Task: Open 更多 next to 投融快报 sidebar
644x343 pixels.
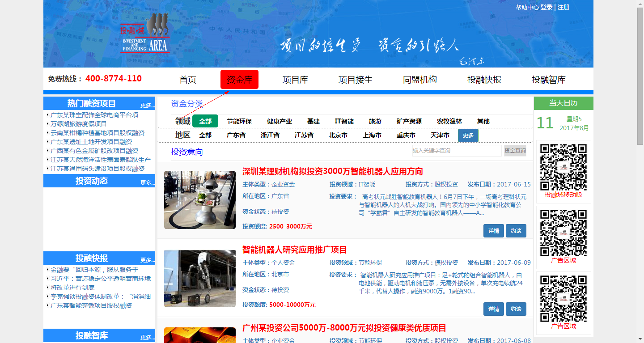Action: (x=147, y=260)
